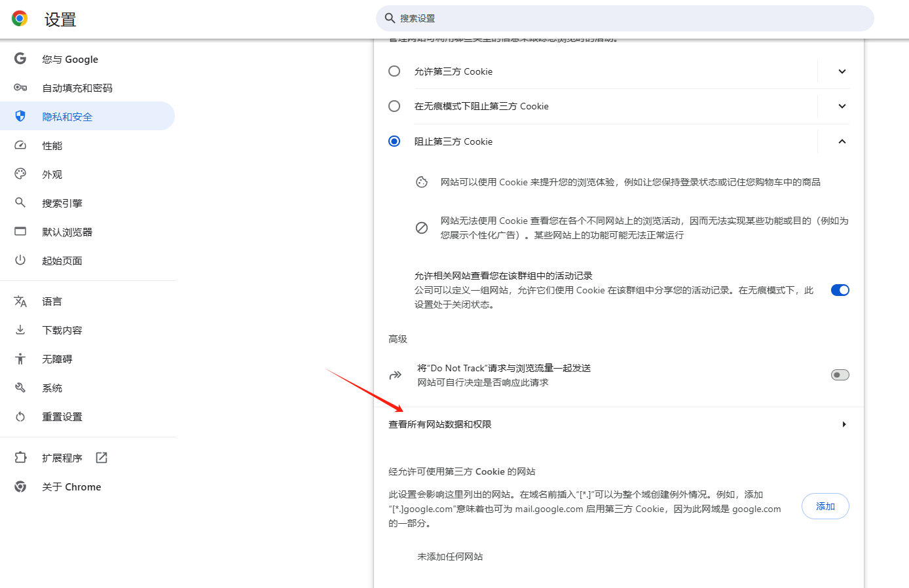The height and width of the screenshot is (588, 909).
Task: Select 阻止第三方 Cookie radio button
Action: 394,141
